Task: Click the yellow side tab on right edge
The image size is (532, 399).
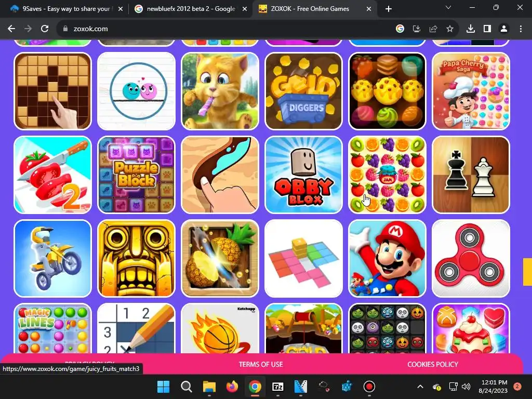Action: [x=528, y=272]
